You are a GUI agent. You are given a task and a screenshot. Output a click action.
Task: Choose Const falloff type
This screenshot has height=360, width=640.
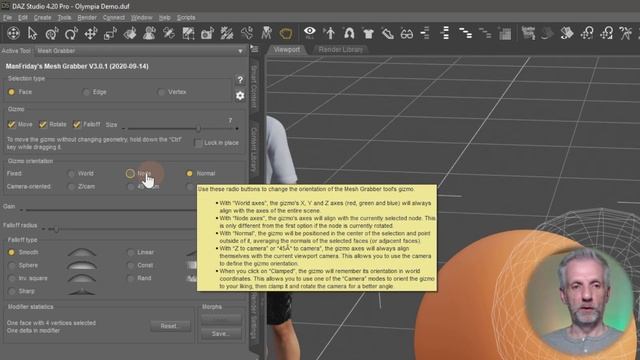coord(131,266)
